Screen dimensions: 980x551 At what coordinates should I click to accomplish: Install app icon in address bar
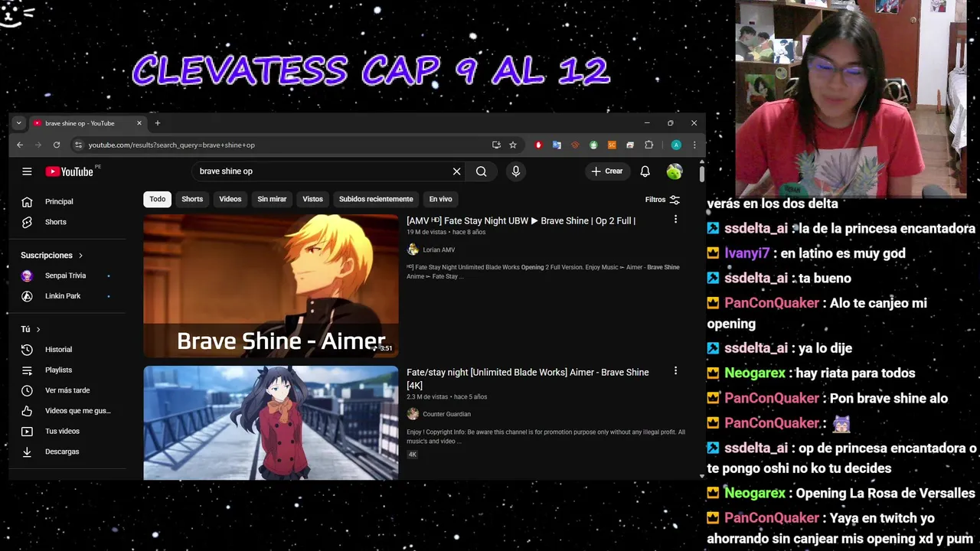pyautogui.click(x=496, y=145)
